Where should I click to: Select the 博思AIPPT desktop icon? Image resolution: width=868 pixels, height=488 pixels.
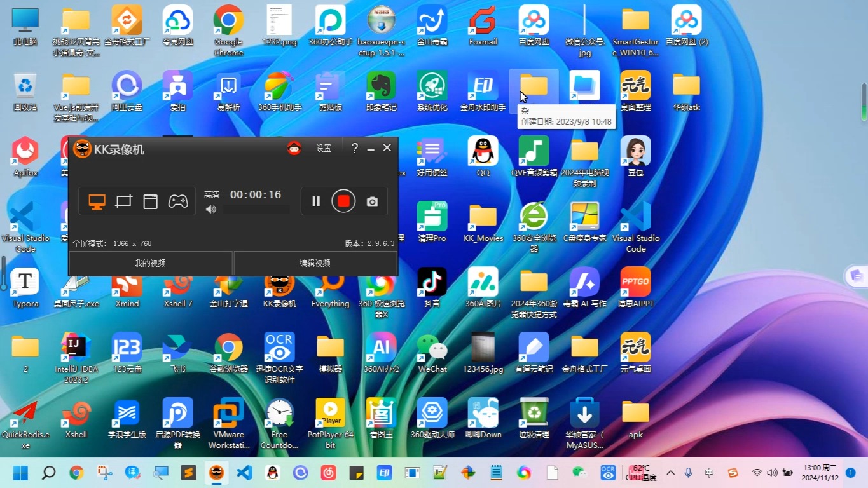click(636, 288)
